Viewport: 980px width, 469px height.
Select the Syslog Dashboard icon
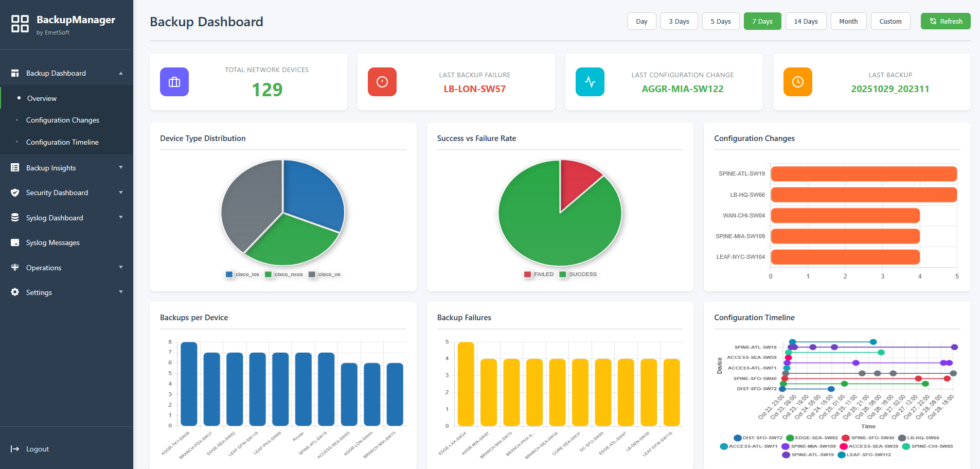pyautogui.click(x=15, y=217)
